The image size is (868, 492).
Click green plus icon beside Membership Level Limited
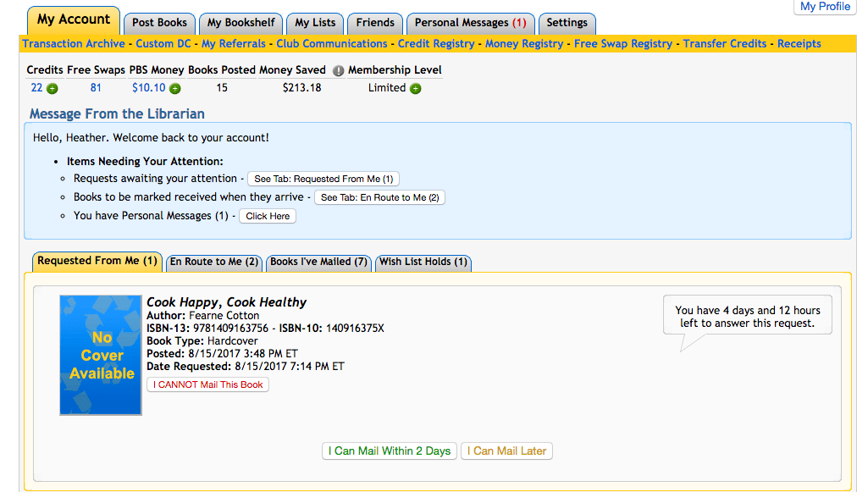point(416,89)
